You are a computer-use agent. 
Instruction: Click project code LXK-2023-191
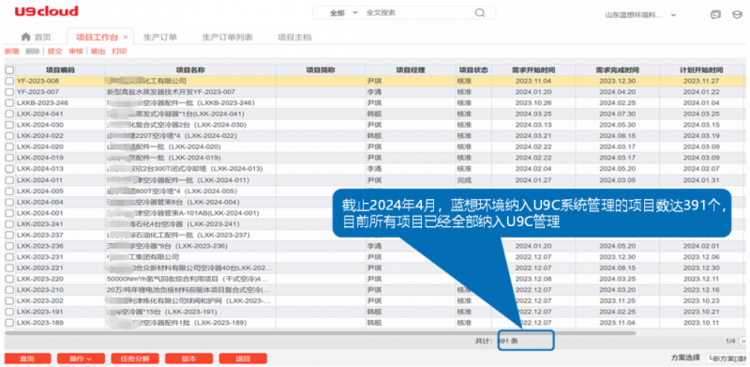[x=40, y=311]
